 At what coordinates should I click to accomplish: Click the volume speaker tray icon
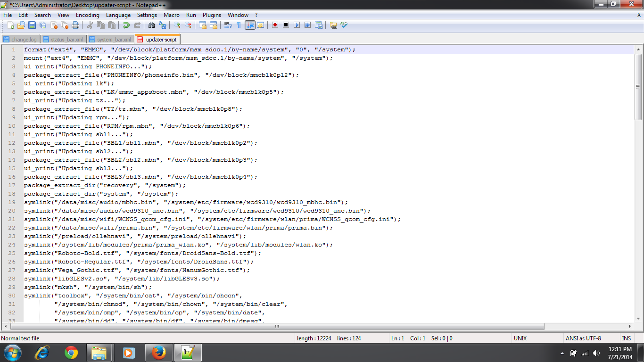596,353
